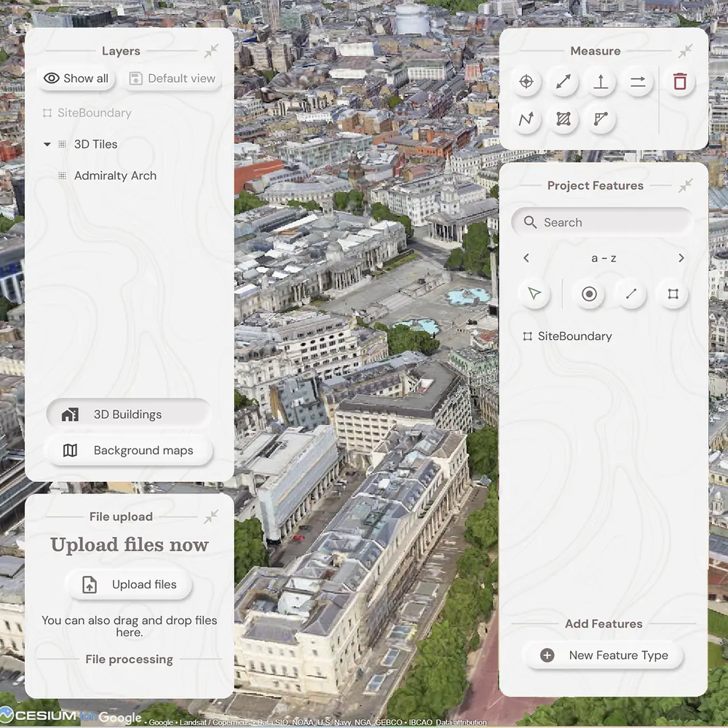Pick the hatched area measure tool
This screenshot has height=728, width=728.
click(563, 119)
